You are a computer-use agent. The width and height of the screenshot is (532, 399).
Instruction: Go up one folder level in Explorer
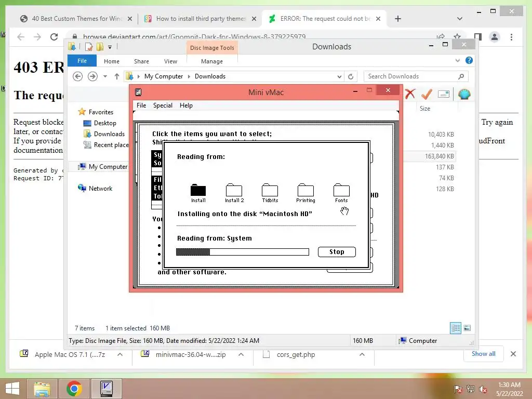coord(117,76)
